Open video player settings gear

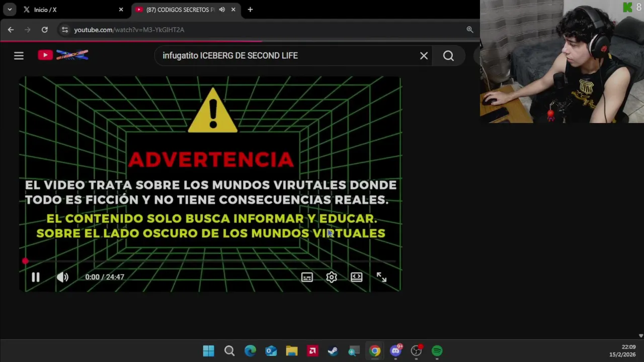tap(332, 277)
